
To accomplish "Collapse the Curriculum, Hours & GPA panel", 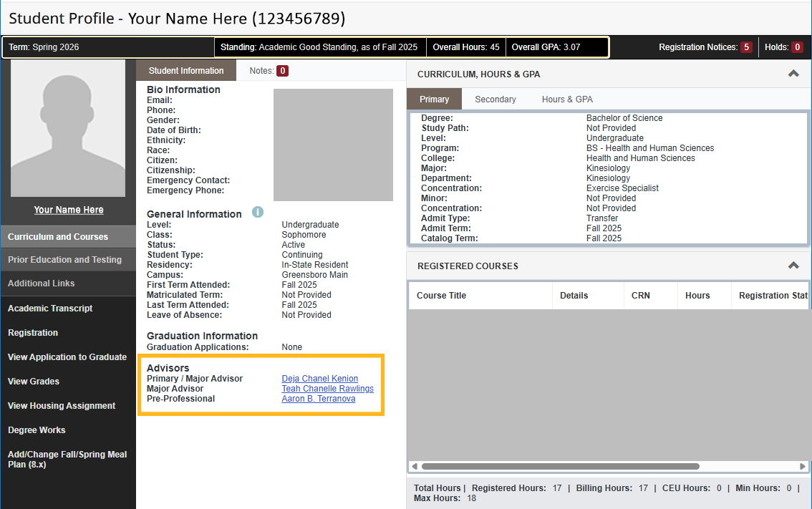I will (793, 73).
